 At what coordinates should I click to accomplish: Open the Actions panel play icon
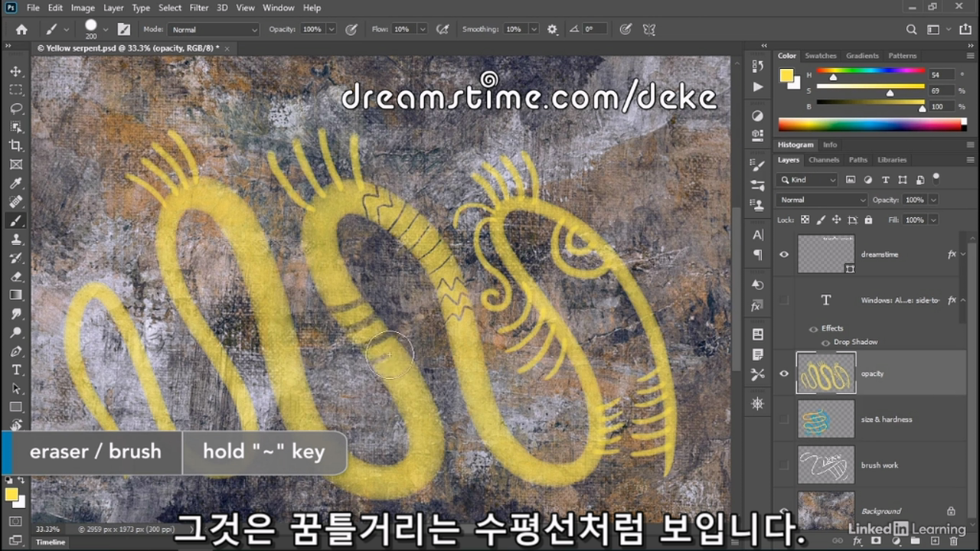coord(758,86)
